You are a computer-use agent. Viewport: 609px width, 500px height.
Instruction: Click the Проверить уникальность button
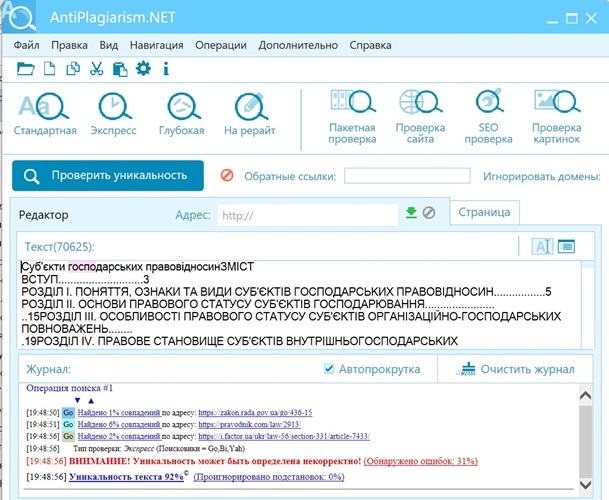pyautogui.click(x=108, y=176)
